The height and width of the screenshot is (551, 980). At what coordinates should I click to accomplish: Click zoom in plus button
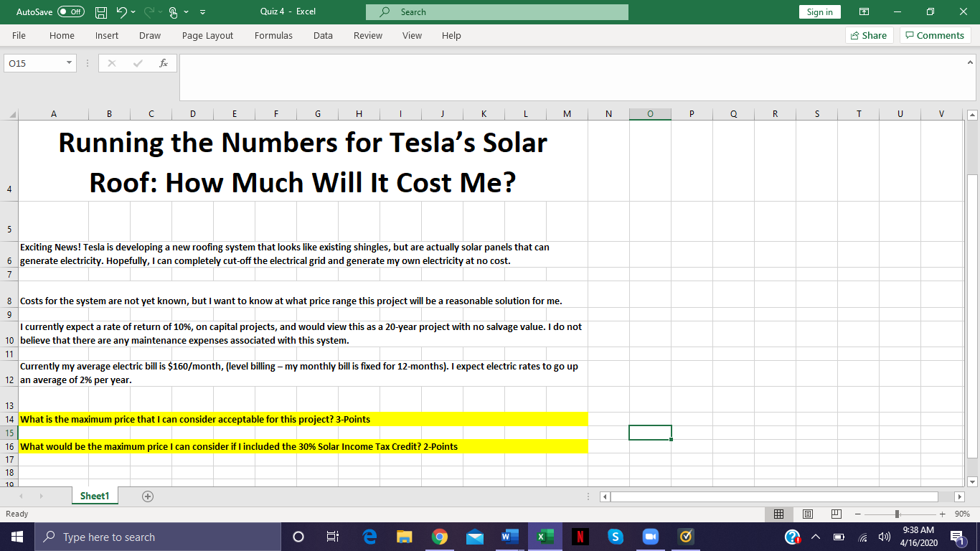point(943,514)
